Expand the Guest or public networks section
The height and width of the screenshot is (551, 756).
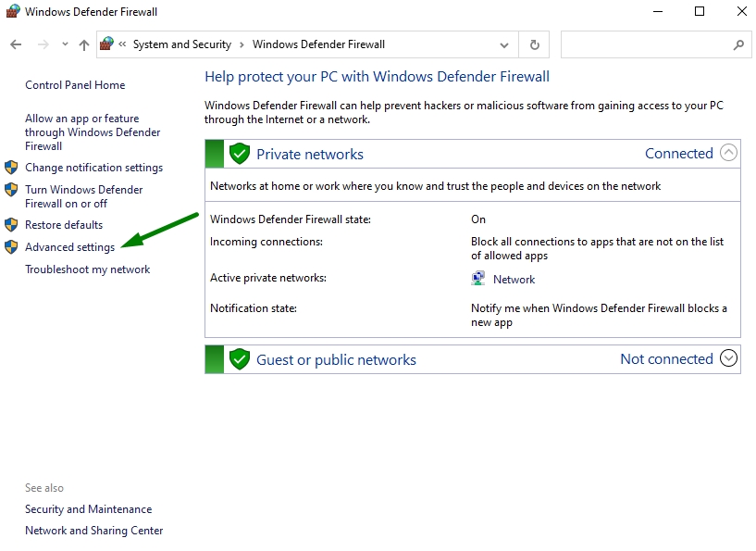click(728, 358)
